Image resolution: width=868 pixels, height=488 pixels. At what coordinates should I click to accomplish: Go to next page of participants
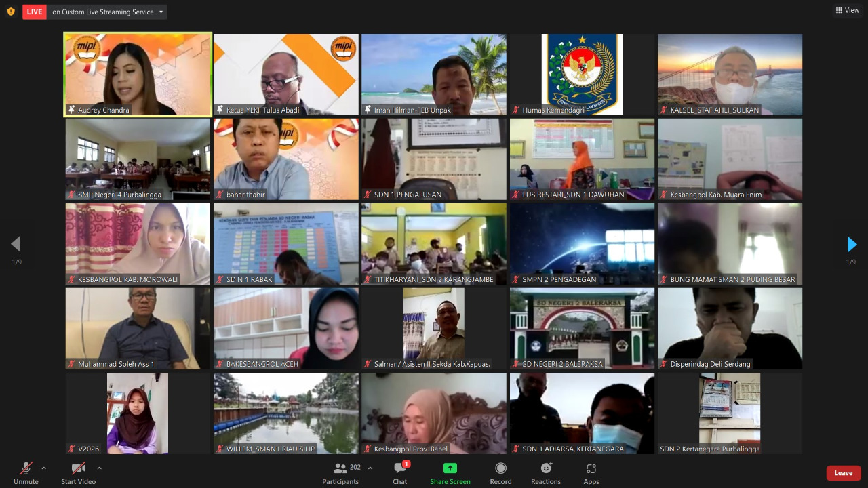pos(852,244)
